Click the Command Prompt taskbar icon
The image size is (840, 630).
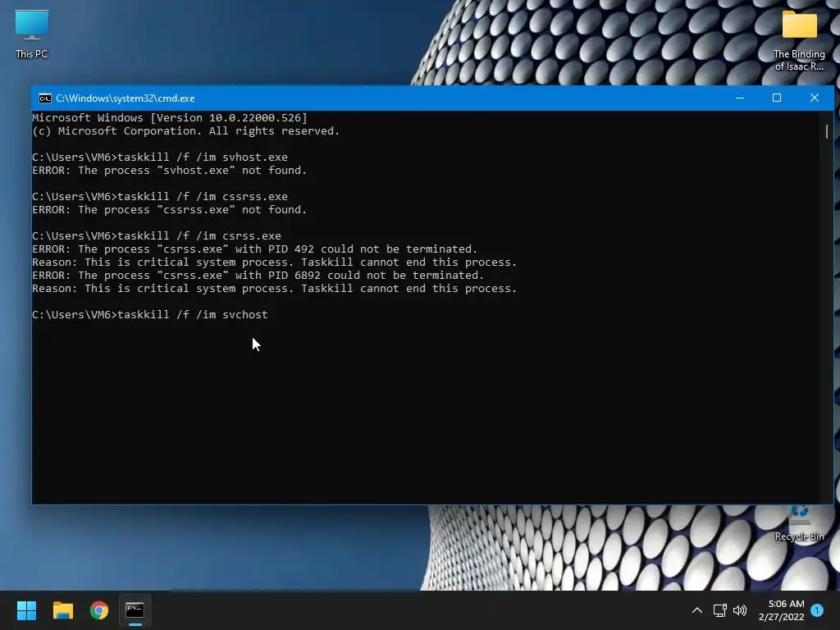point(135,610)
